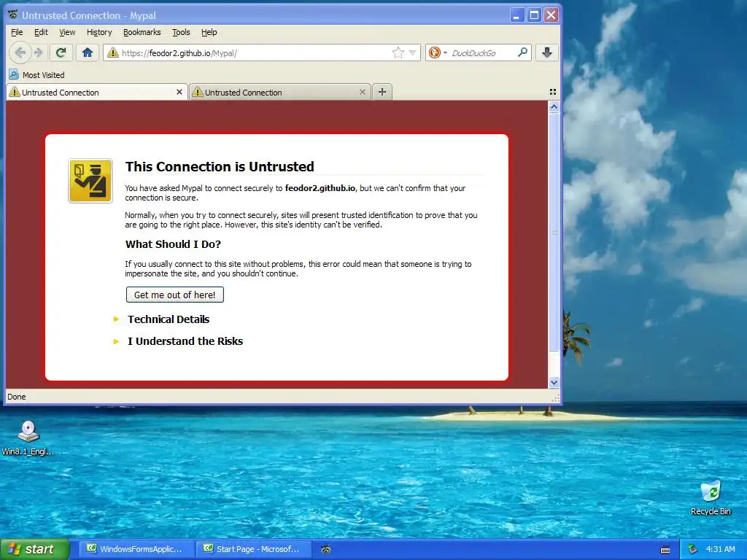Click the Get me out of here! button
The image size is (747, 560).
[175, 295]
